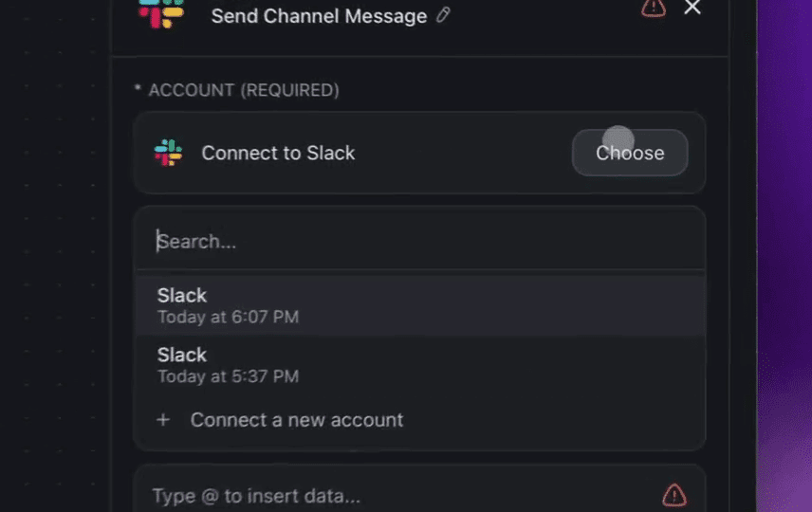Close the Send Channel Message panel
This screenshot has height=512, width=812.
[692, 8]
